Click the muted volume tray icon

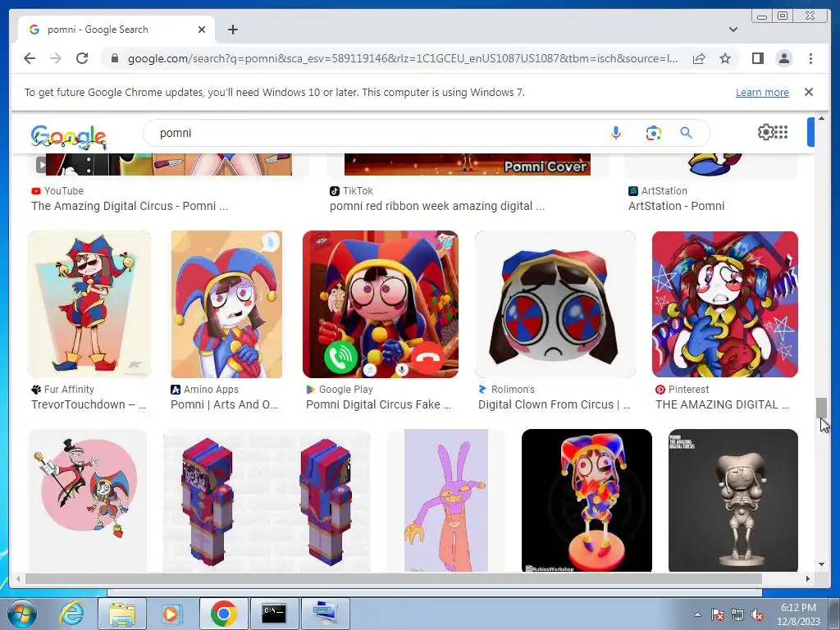pos(757,615)
